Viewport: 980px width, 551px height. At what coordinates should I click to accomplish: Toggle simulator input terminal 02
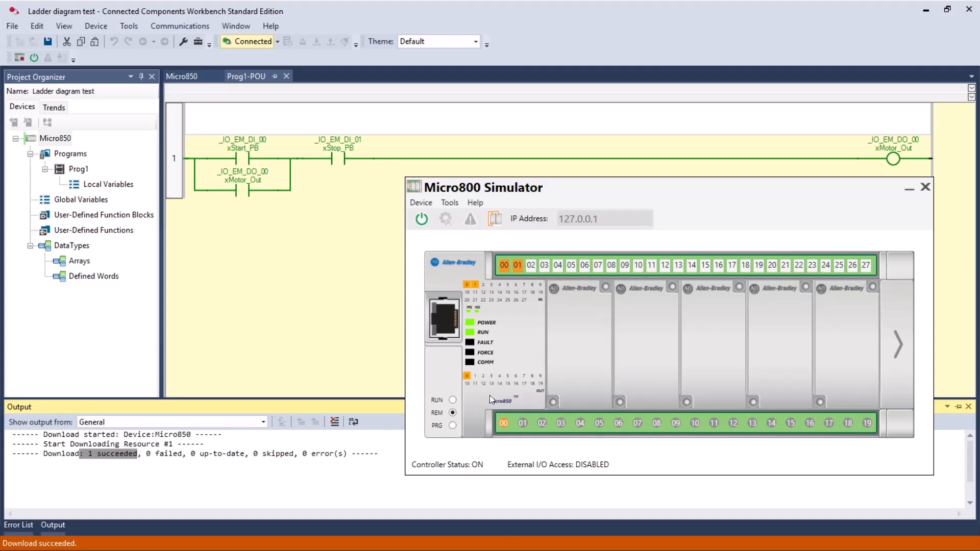coord(531,265)
